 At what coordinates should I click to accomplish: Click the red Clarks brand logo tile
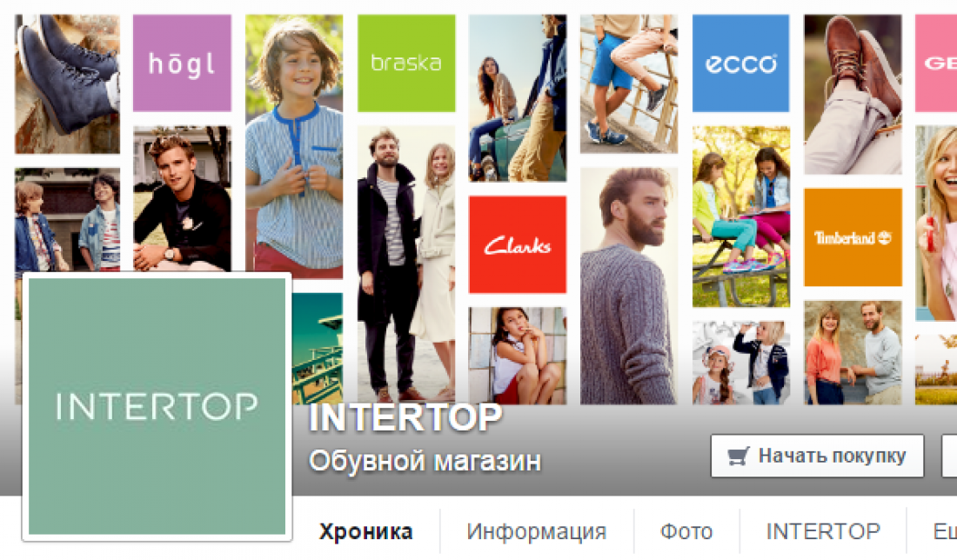(518, 244)
